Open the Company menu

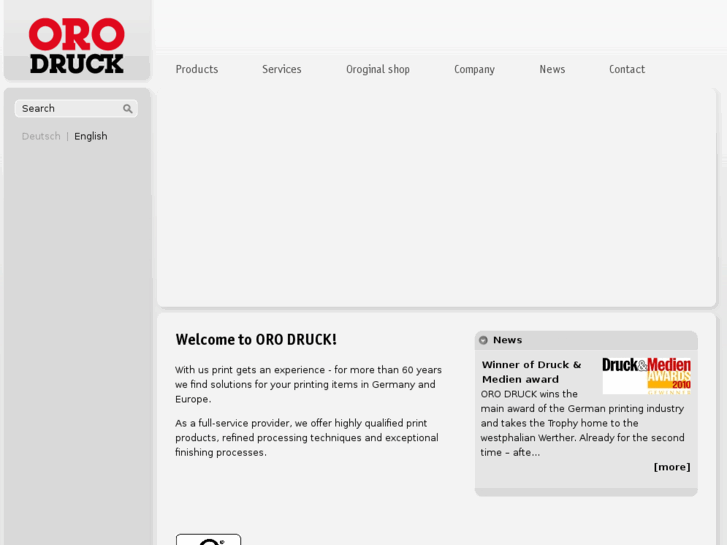(x=474, y=69)
